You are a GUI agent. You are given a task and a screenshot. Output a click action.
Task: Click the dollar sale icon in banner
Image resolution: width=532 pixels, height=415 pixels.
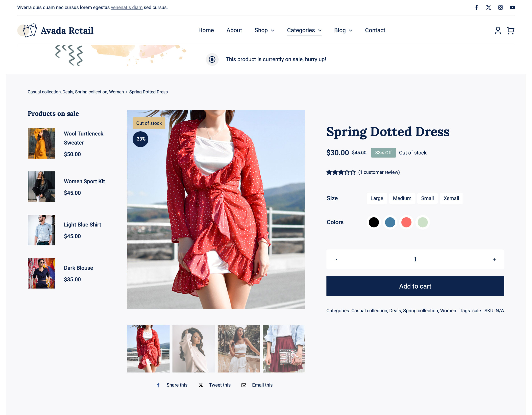tap(212, 59)
